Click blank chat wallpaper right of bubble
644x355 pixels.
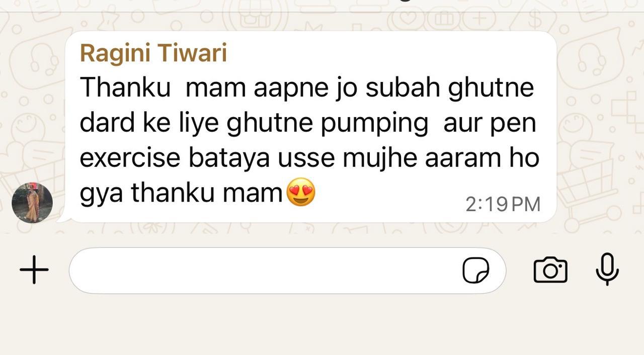click(599, 126)
